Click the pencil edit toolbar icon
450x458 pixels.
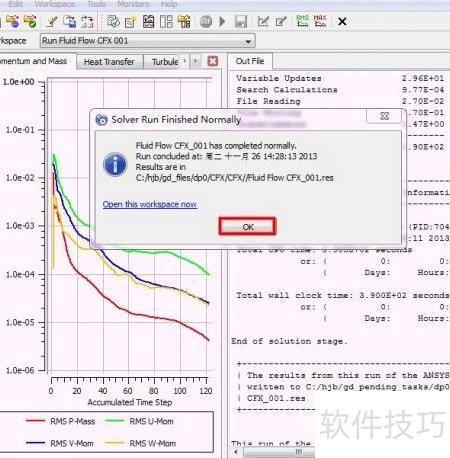click(x=52, y=22)
